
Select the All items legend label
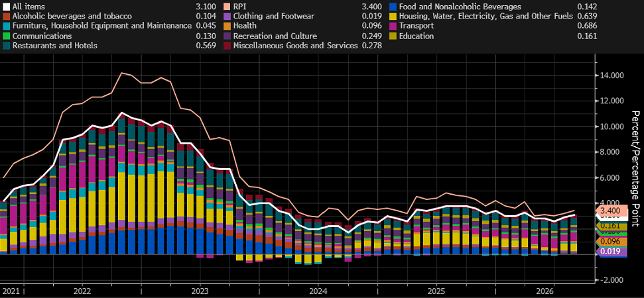pos(29,7)
